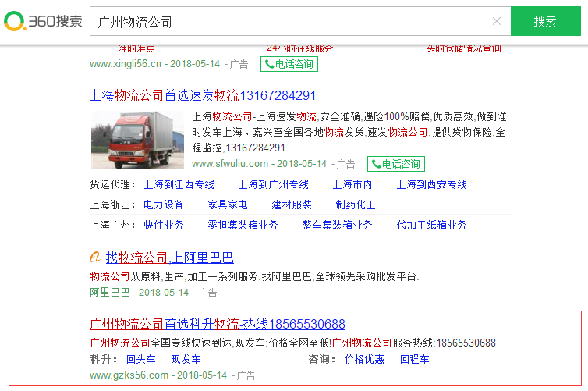Click the 上海到广州专线 link

273,185
